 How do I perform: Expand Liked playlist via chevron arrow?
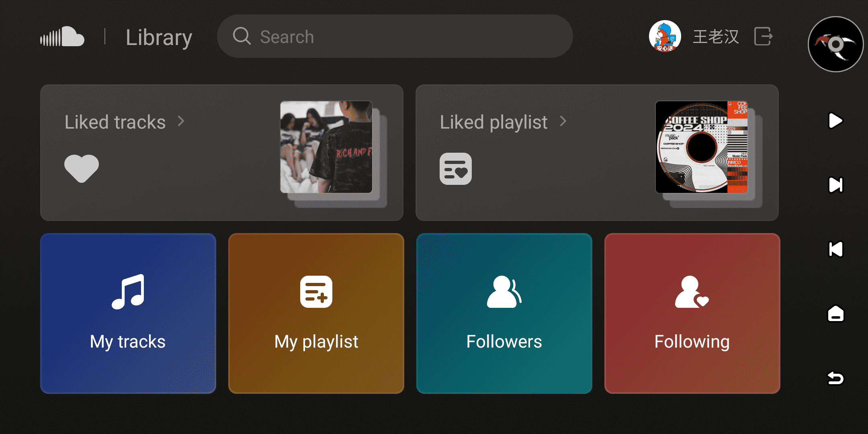[563, 121]
